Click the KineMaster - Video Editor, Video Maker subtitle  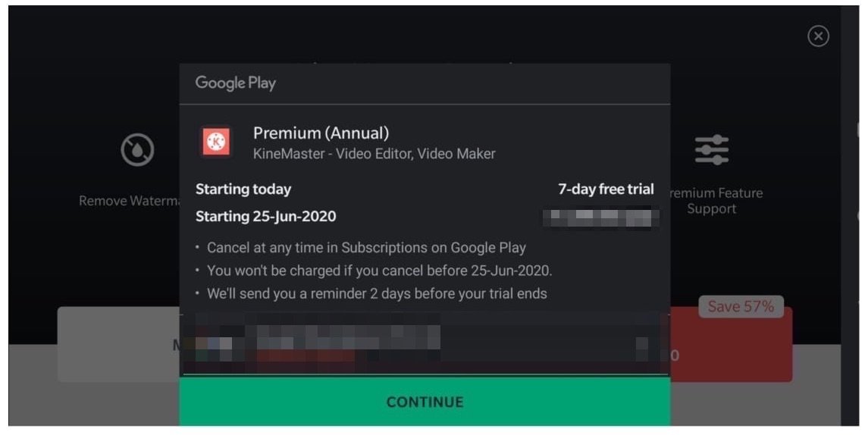(x=374, y=154)
